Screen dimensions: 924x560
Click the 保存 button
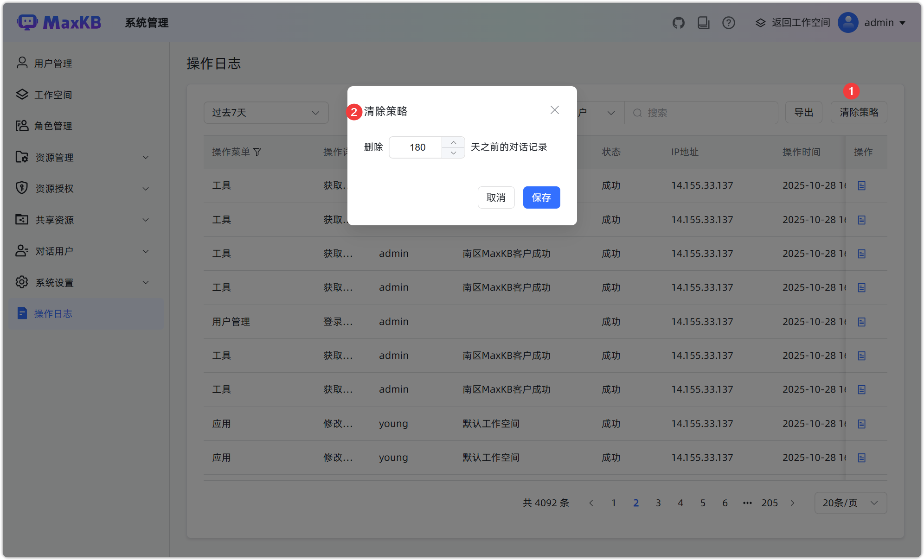[x=541, y=197]
